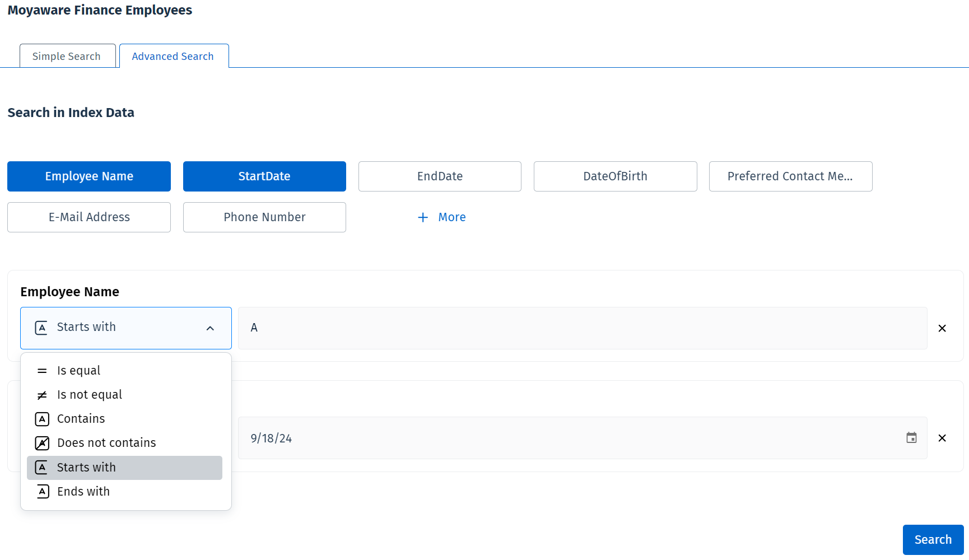The width and height of the screenshot is (969, 560).
Task: Remove the Employee Name filter row
Action: (x=942, y=328)
